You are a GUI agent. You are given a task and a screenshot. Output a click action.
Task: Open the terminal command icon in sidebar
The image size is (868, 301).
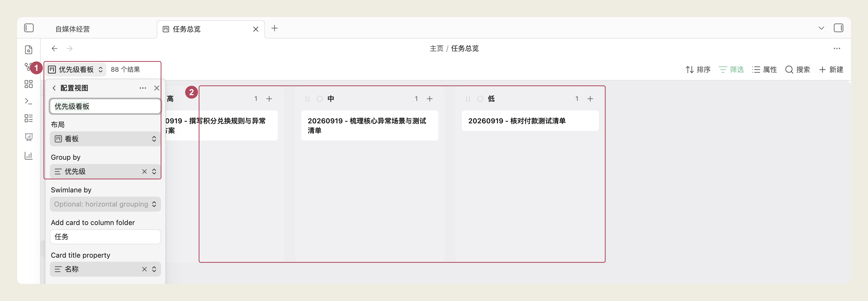pos(29,101)
